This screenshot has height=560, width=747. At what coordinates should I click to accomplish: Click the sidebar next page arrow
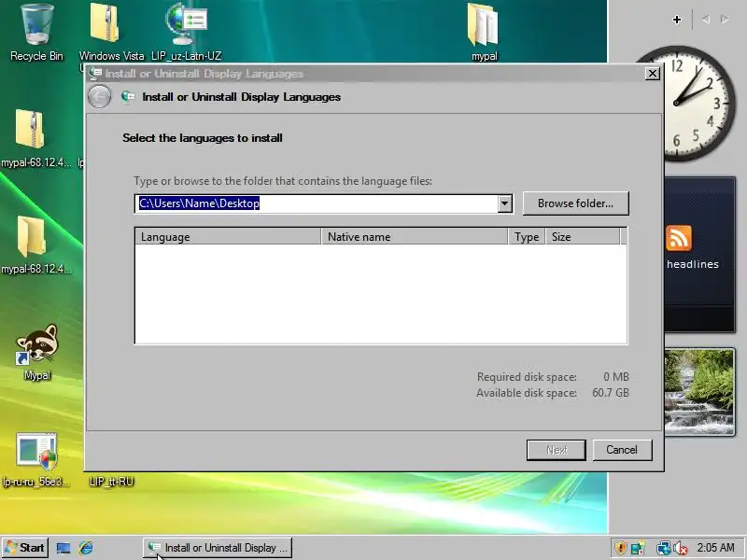tap(725, 20)
